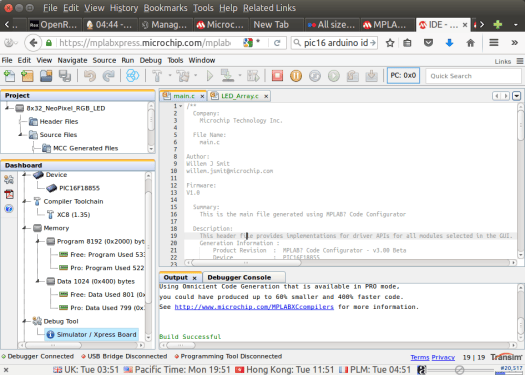525x375 pixels.
Task: Click the PDF datasheet icon in Dashboard
Action: click(9, 194)
